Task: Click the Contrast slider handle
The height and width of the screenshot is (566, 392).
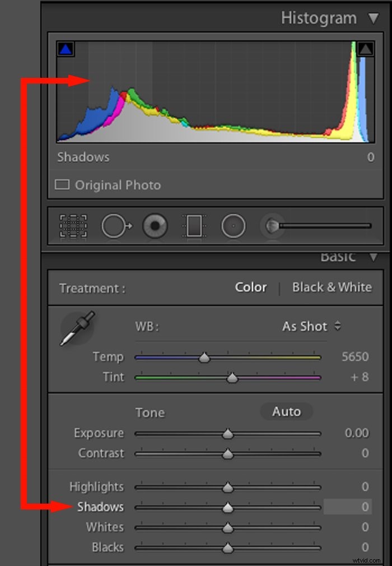Action: coord(227,454)
